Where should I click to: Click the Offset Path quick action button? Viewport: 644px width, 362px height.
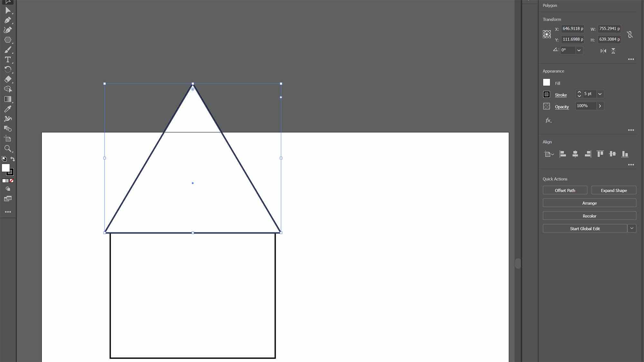click(565, 190)
